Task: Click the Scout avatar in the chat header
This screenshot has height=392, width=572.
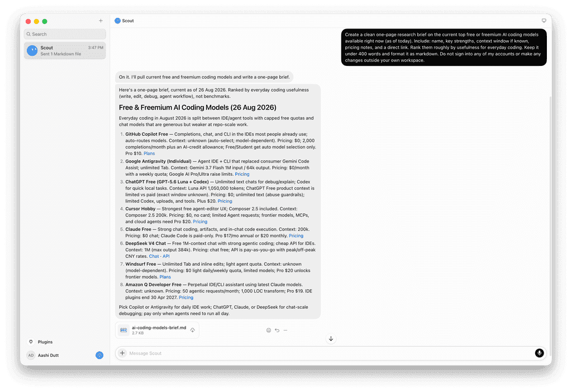Action: point(117,21)
